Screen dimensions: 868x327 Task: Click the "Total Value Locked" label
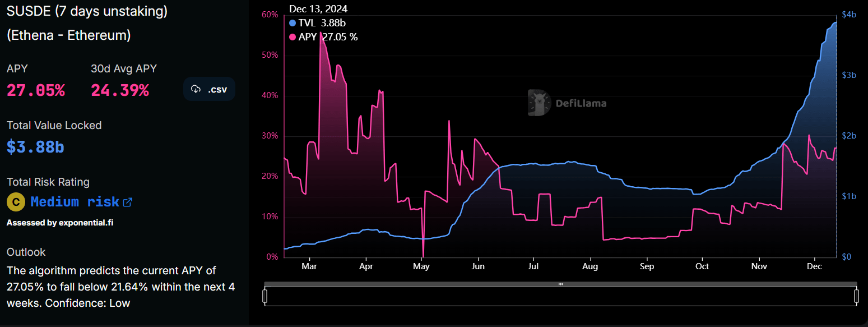pyautogui.click(x=54, y=125)
